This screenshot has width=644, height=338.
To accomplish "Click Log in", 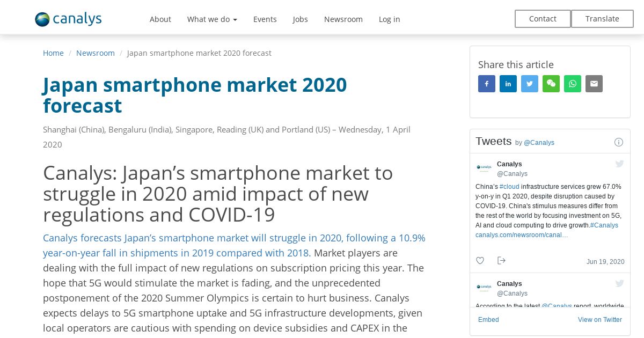I will (389, 19).
